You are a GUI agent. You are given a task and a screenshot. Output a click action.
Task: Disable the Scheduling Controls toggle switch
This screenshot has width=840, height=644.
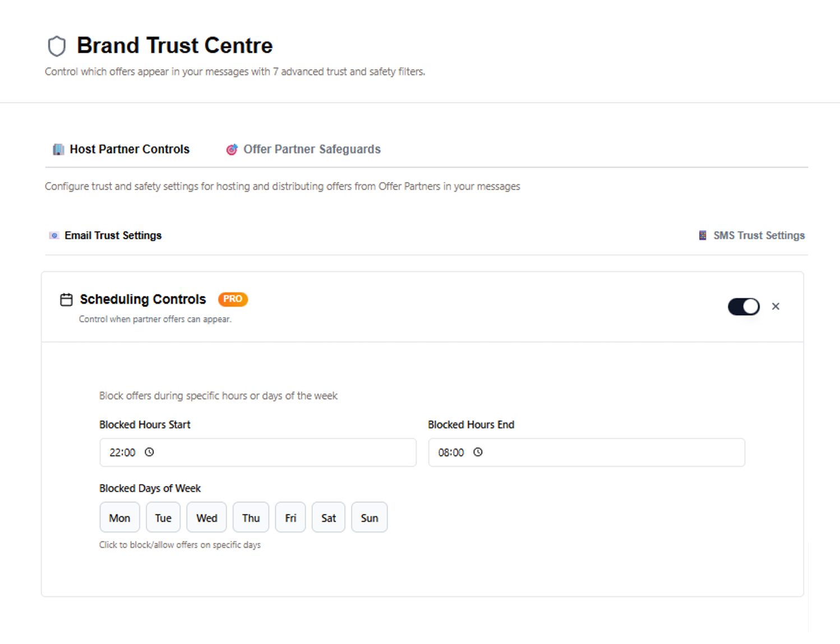(744, 307)
